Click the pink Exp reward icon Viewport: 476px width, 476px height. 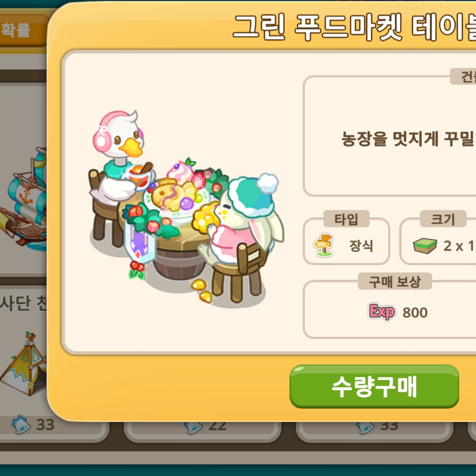tap(382, 312)
